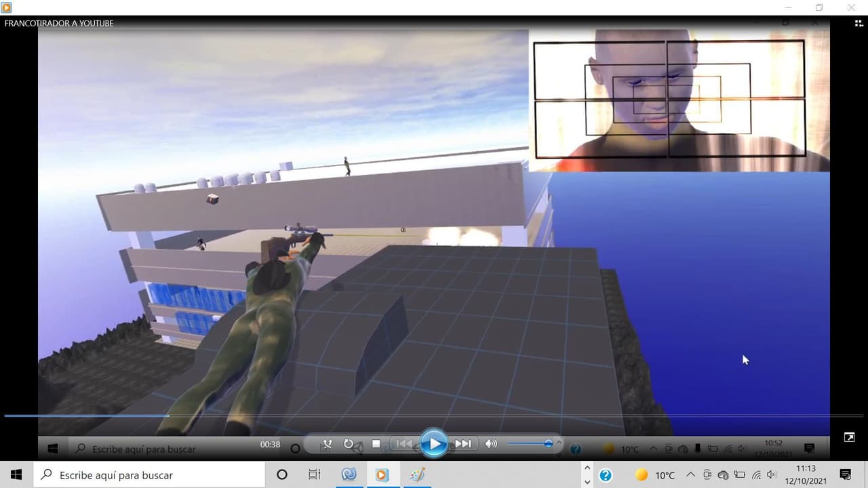Open the Get Help taskbar icon
The height and width of the screenshot is (488, 868).
(x=606, y=475)
